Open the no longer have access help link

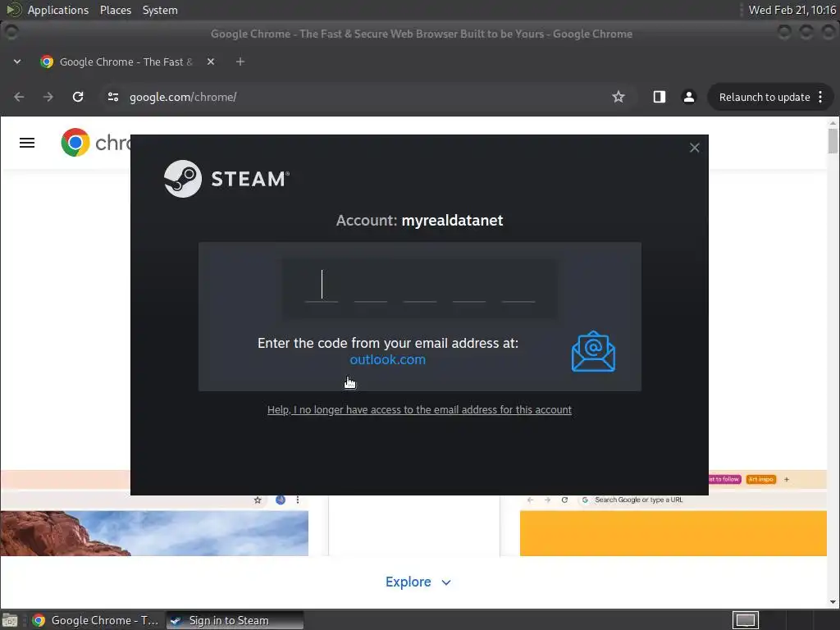click(x=419, y=410)
